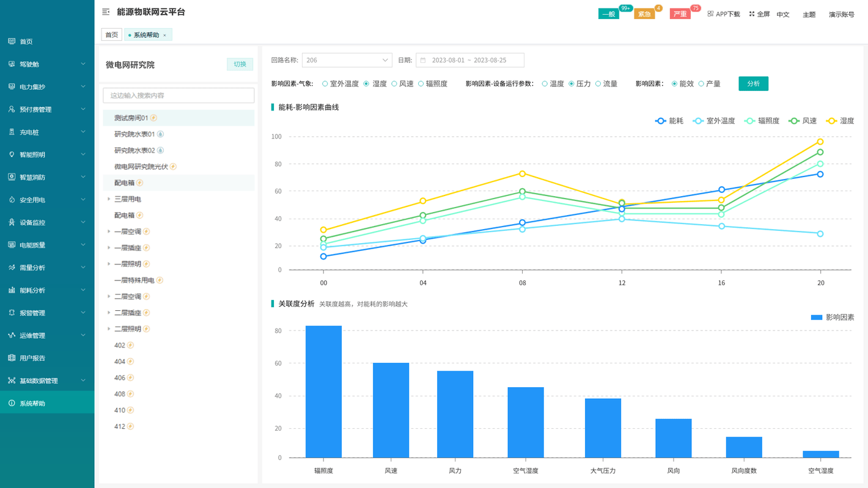Click the 报警管理 alarm icon

click(x=12, y=313)
